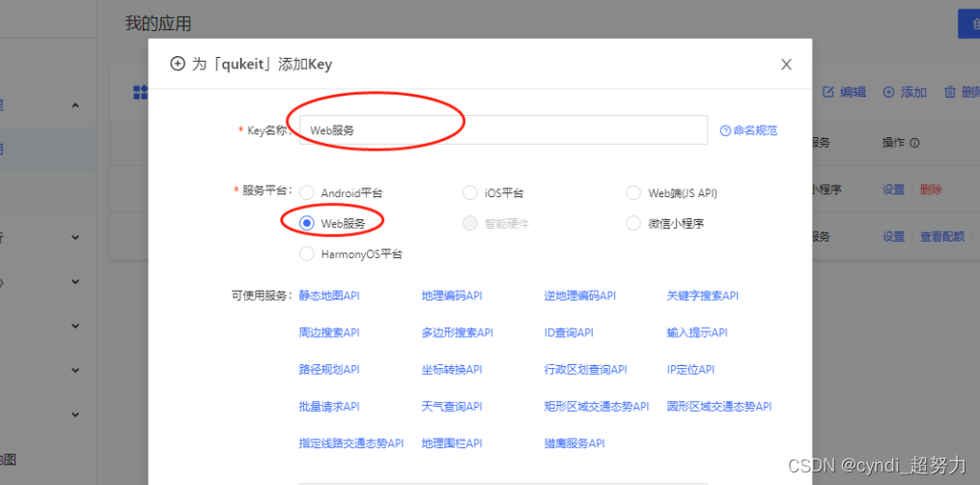Open the 关键字搜索API link
This screenshot has height=485, width=980.
703,296
